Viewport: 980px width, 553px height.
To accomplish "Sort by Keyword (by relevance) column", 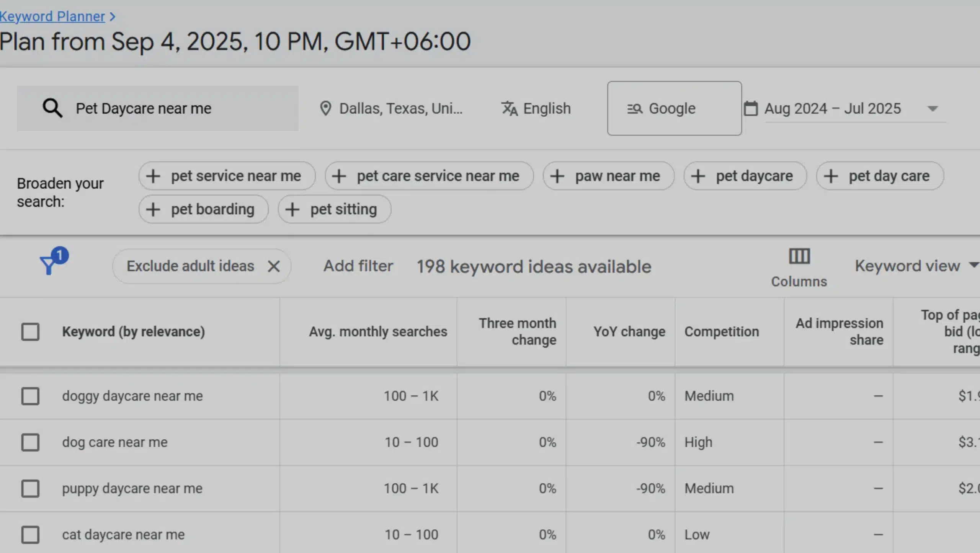I will pyautogui.click(x=134, y=332).
